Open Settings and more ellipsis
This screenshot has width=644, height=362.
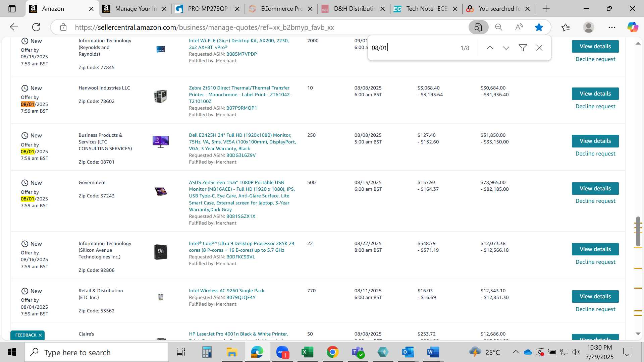pyautogui.click(x=612, y=27)
